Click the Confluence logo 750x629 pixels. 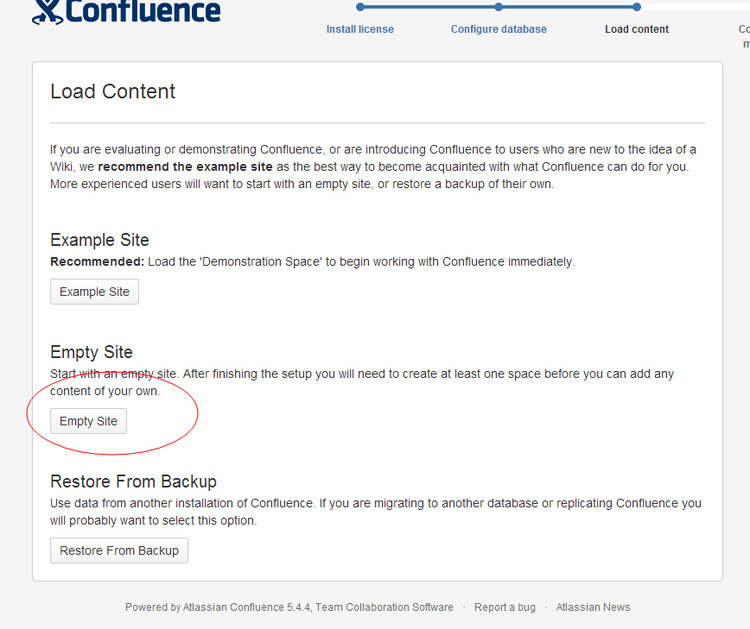click(x=126, y=11)
